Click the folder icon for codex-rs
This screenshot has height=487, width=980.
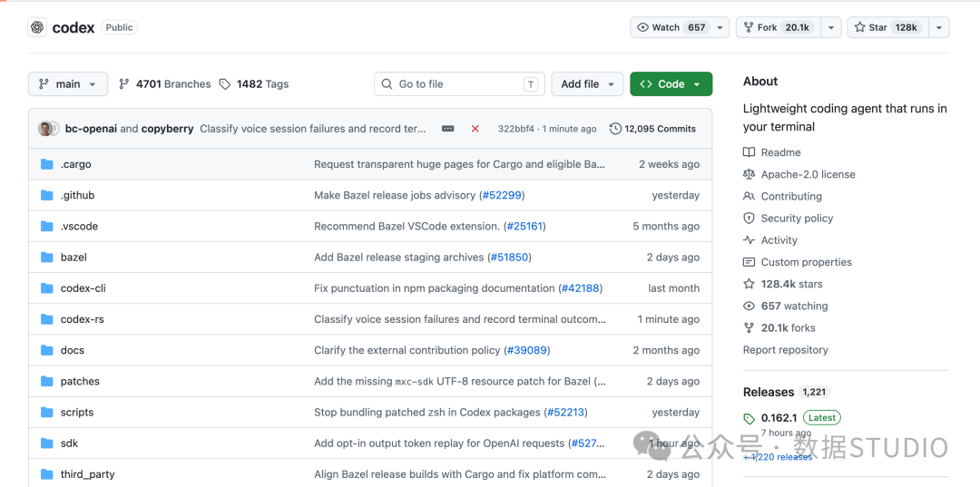coord(47,319)
